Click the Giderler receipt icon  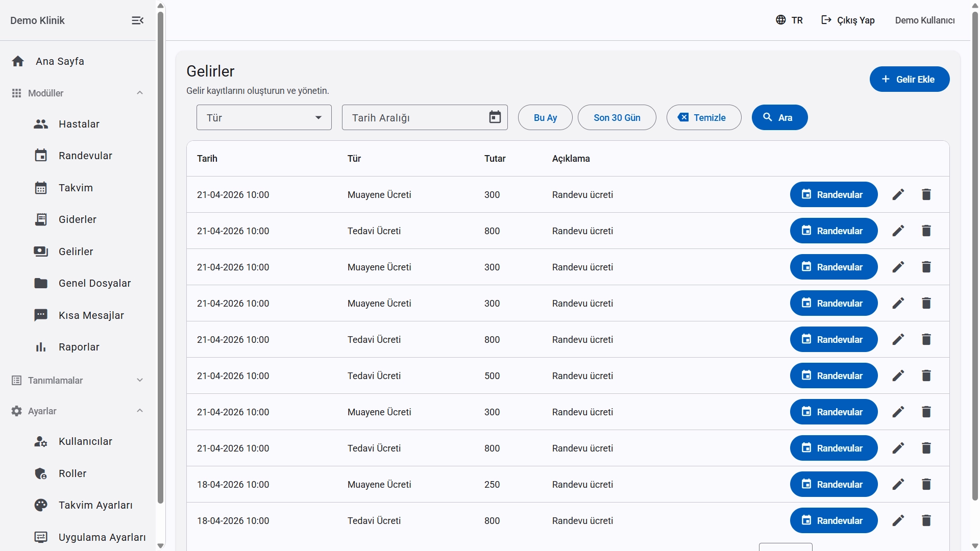coord(41,219)
